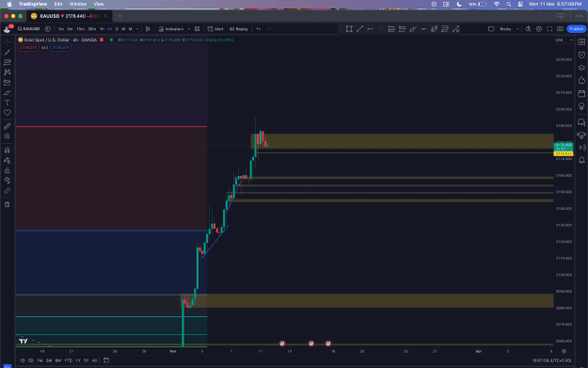The width and height of the screenshot is (588, 368).
Task: Switch to the D daily timeframe
Action: pyautogui.click(x=117, y=29)
